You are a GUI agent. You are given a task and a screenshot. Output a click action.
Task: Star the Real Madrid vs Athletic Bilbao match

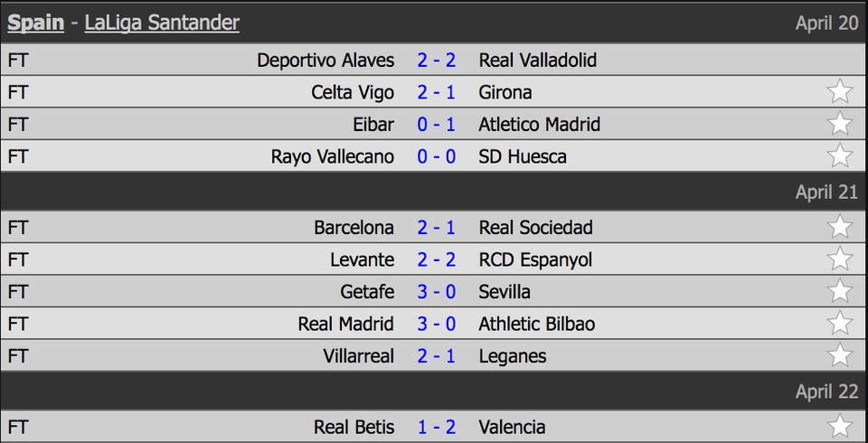(840, 324)
